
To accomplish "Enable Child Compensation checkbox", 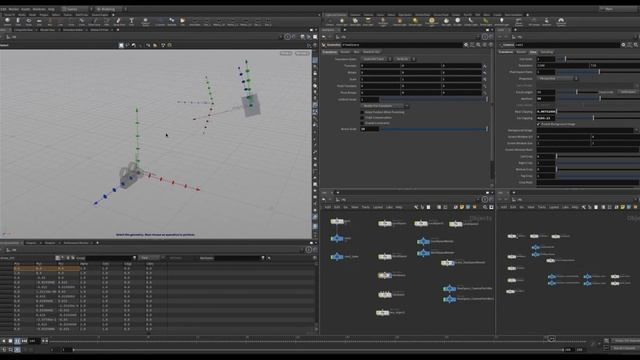I will coord(362,118).
